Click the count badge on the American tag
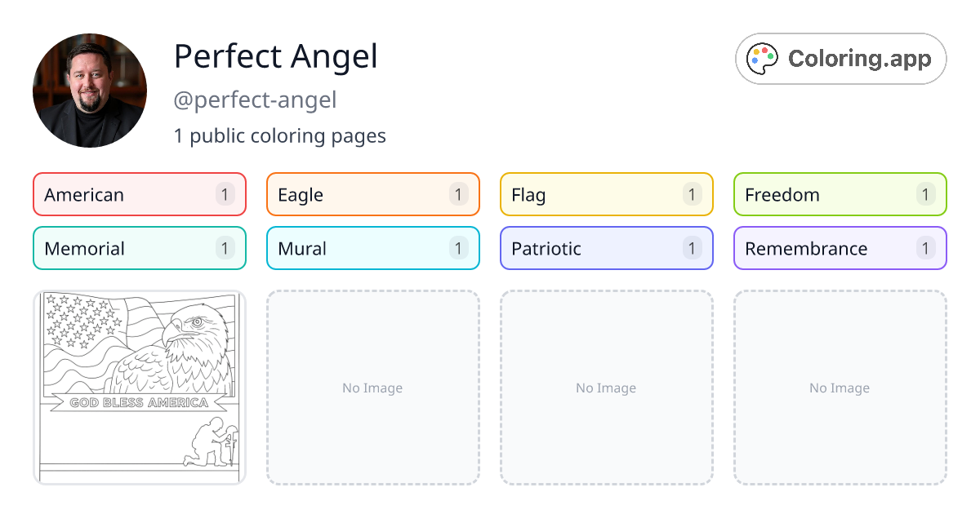This screenshot has width=980, height=514. coord(224,194)
